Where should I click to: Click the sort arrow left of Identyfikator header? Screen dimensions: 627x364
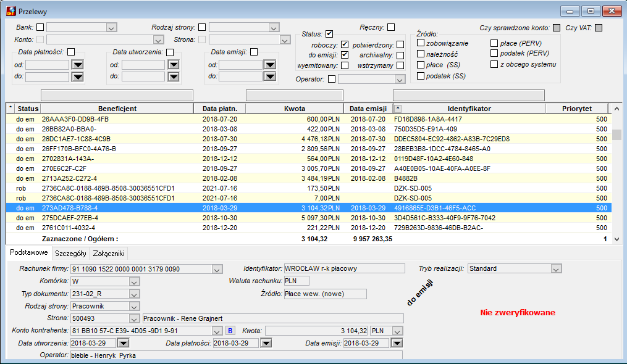point(398,109)
